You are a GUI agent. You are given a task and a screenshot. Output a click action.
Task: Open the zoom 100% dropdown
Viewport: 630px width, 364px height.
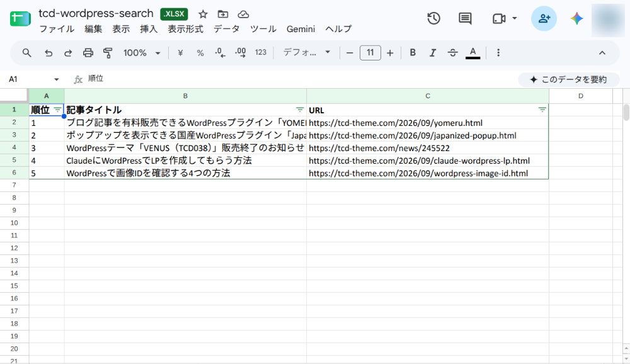(x=142, y=53)
